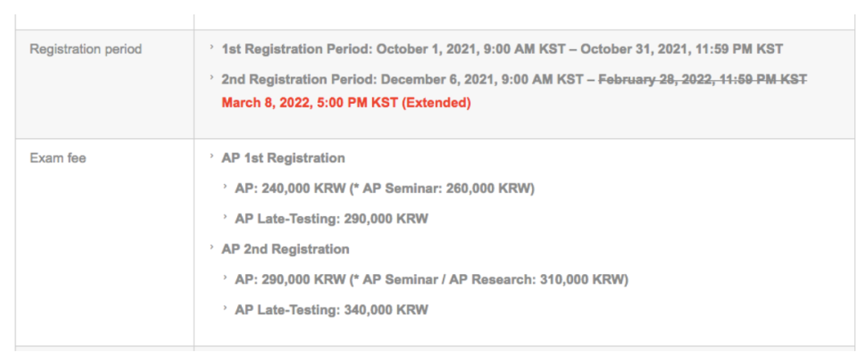Select the Exam fee row label
Screen dimensions: 868x360
coord(58,158)
